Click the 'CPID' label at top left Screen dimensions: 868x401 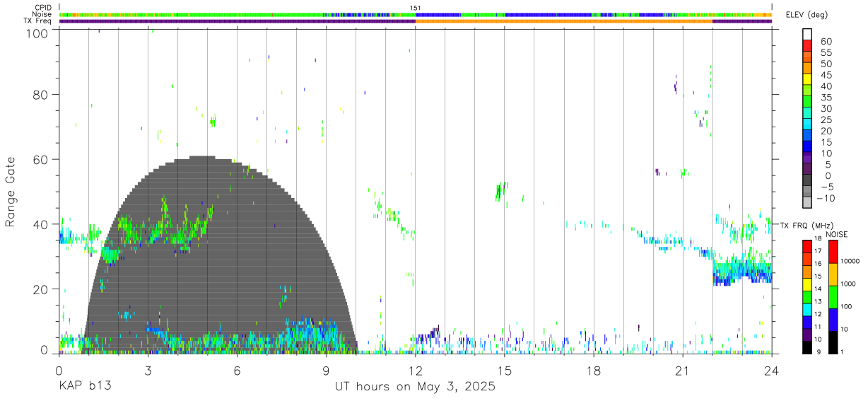[x=43, y=8]
